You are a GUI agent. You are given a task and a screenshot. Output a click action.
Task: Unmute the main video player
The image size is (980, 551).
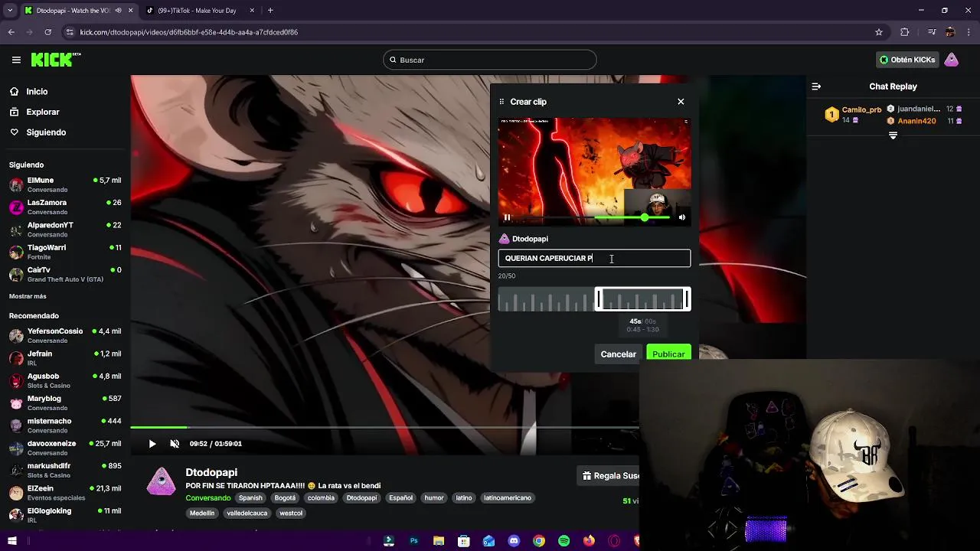(x=175, y=444)
